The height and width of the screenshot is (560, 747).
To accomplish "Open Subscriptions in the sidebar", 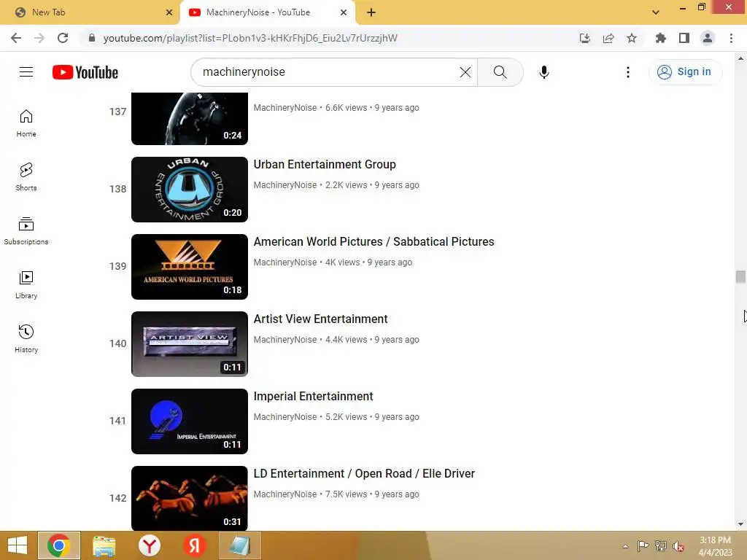I will coord(26,231).
